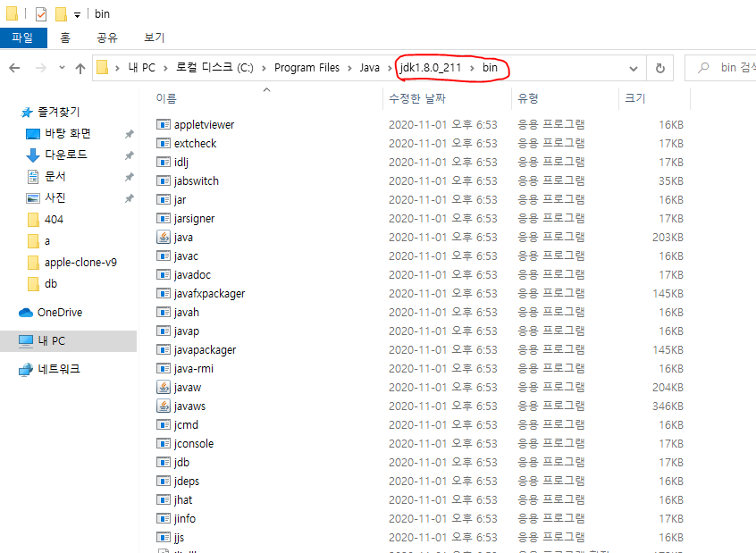The height and width of the screenshot is (553, 756).
Task: Select the javaw Java-cup icon
Action: 164,387
